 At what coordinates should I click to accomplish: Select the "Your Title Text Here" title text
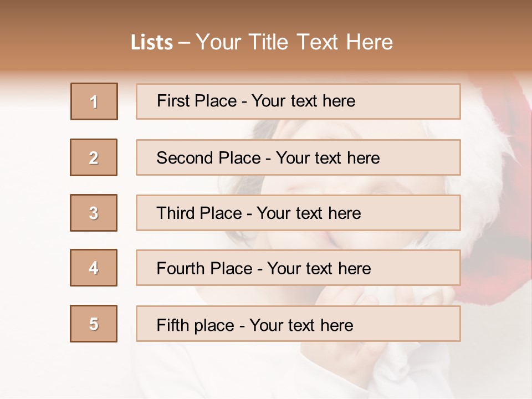pyautogui.click(x=295, y=42)
